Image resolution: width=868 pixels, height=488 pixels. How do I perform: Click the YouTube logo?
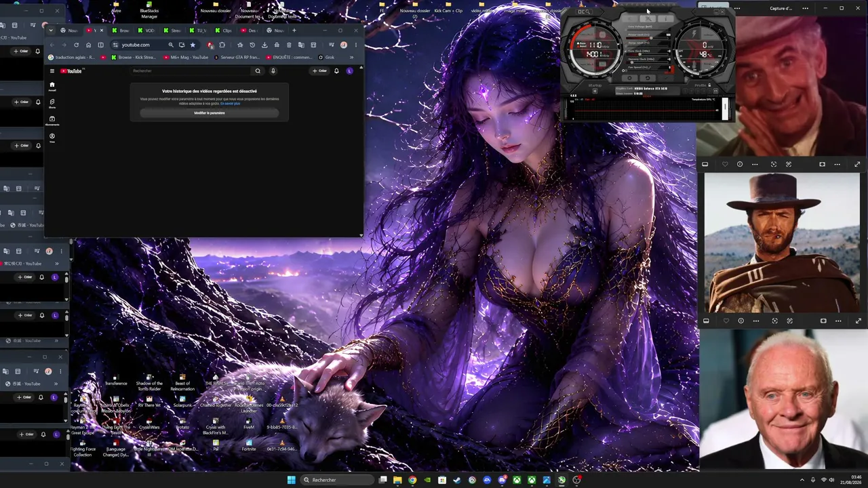click(x=71, y=70)
